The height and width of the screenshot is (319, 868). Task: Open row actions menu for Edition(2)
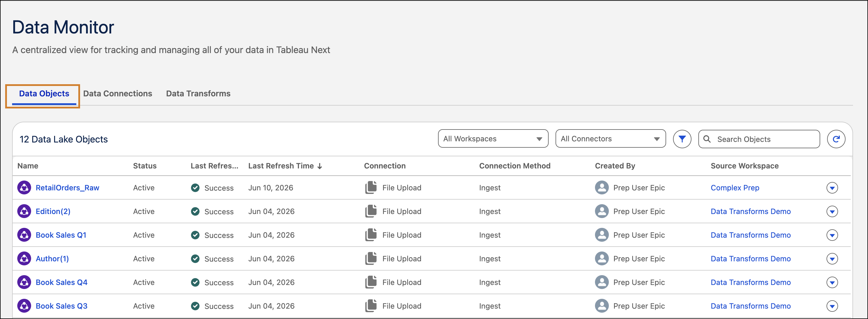click(x=832, y=211)
